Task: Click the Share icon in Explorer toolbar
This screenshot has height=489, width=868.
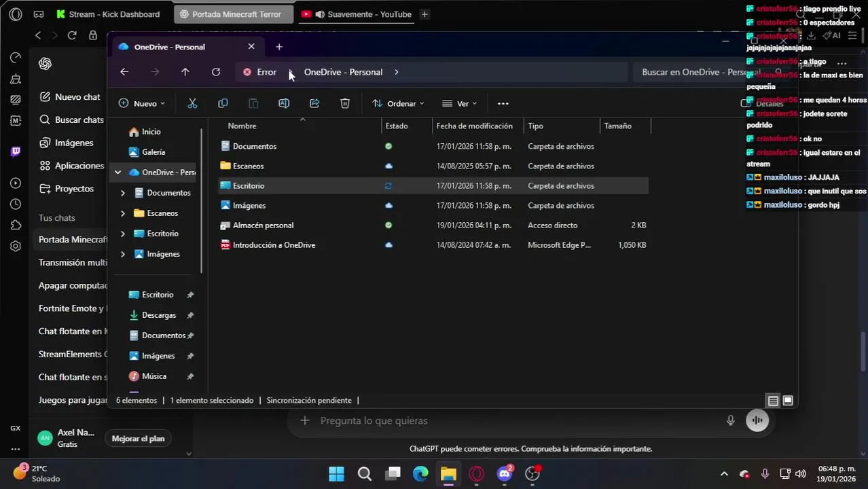Action: [x=314, y=103]
